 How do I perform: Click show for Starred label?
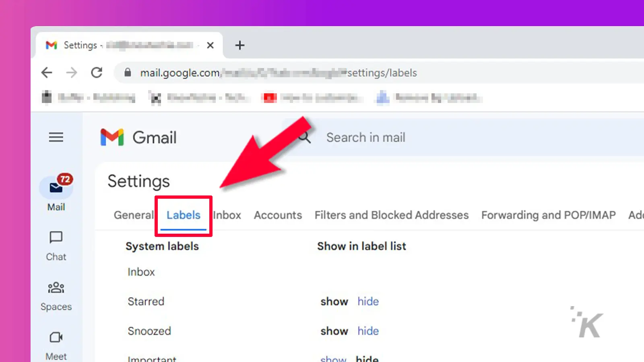(334, 302)
